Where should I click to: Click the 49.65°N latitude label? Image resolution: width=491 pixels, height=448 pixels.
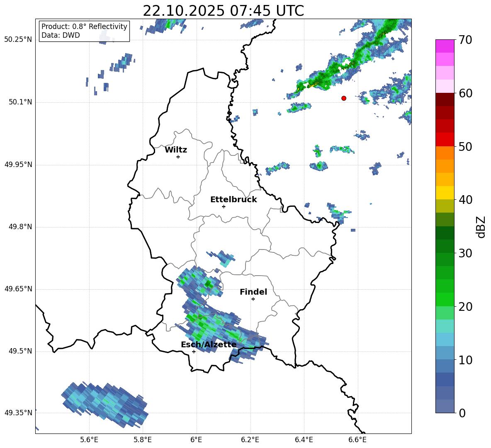tap(18, 288)
